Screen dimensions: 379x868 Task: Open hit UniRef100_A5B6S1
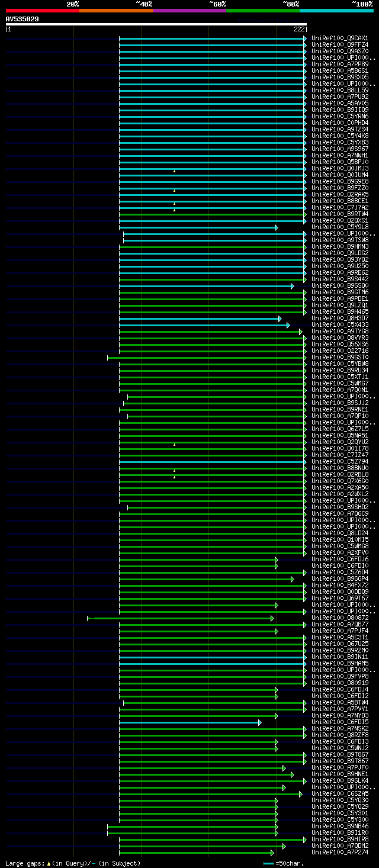point(340,70)
